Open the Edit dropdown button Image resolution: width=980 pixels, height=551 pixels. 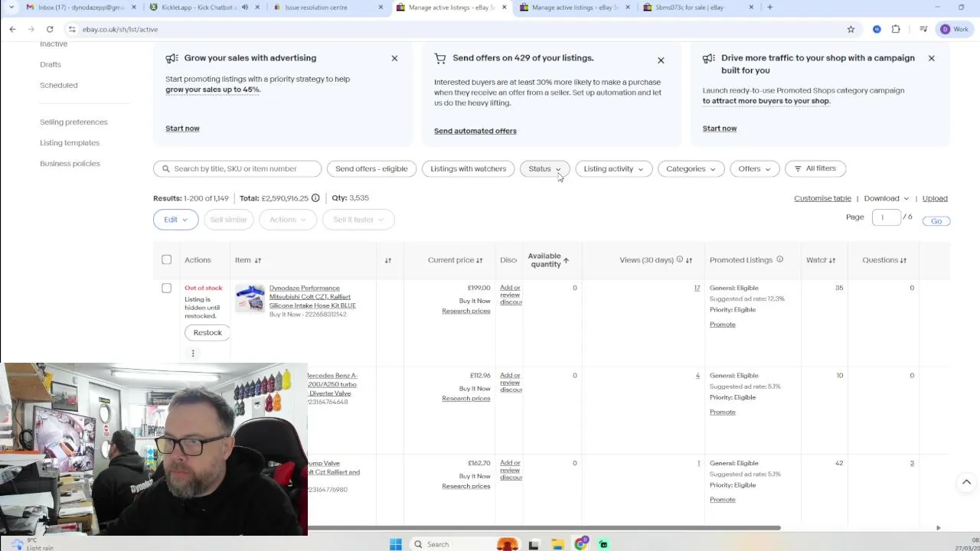point(175,220)
